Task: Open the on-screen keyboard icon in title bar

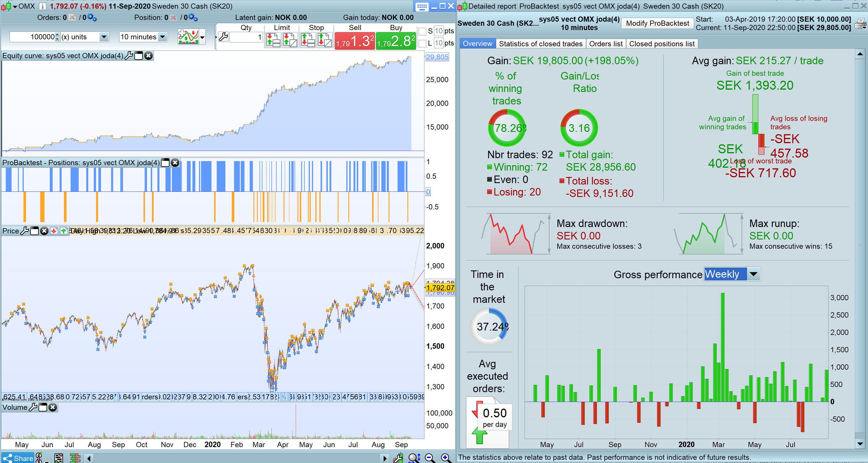Action: (422, 6)
